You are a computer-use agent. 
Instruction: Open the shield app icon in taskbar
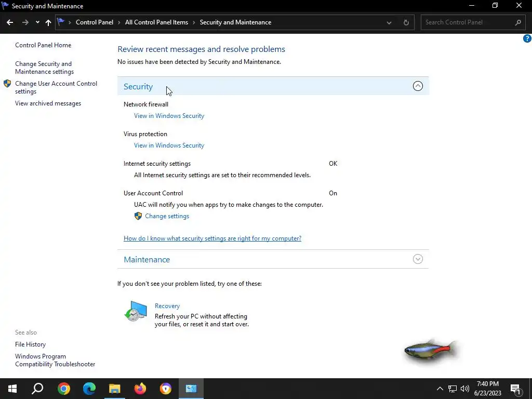(x=166, y=389)
